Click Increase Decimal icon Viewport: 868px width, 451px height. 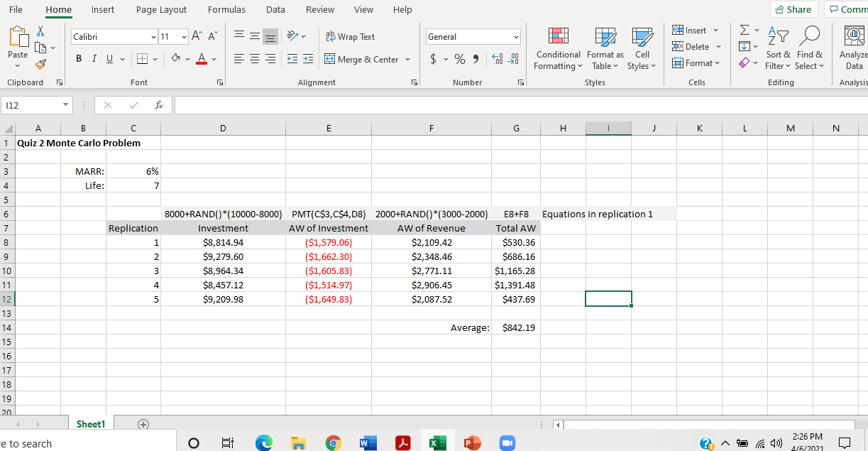click(498, 60)
